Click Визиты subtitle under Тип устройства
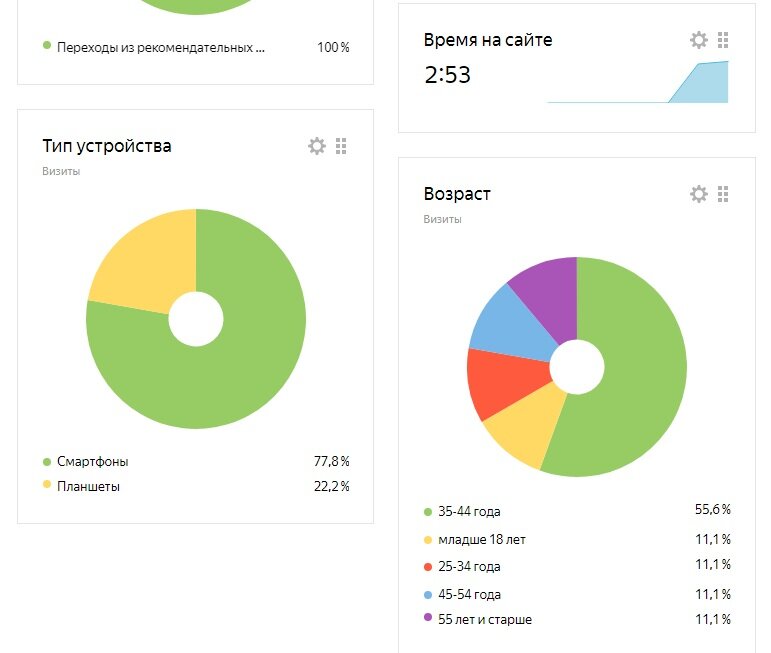Viewport: 771px width, 653px height. click(61, 171)
